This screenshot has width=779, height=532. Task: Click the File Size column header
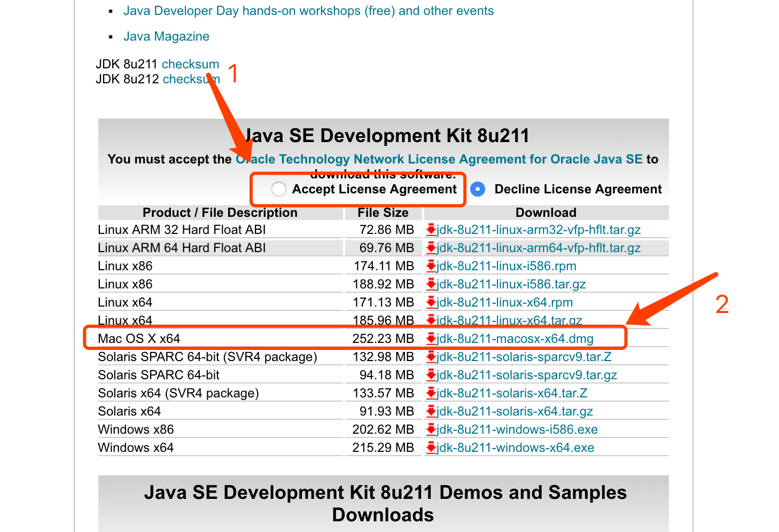383,213
